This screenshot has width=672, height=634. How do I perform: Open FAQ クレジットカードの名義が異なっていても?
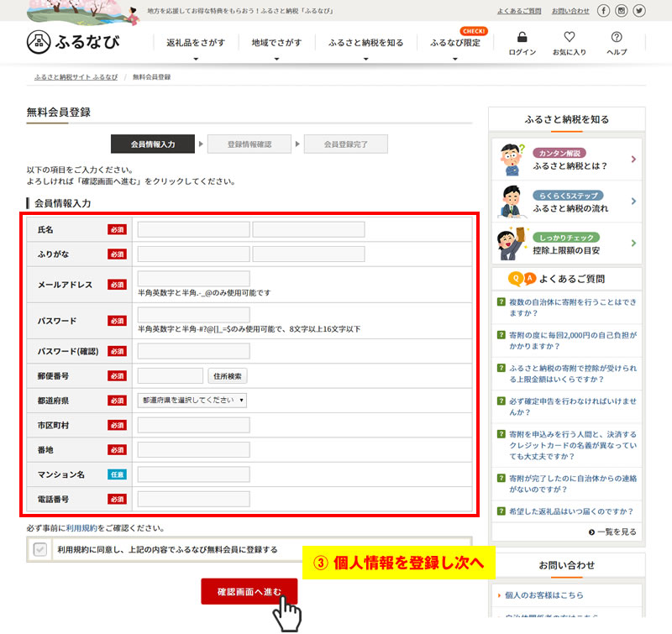[x=573, y=446]
